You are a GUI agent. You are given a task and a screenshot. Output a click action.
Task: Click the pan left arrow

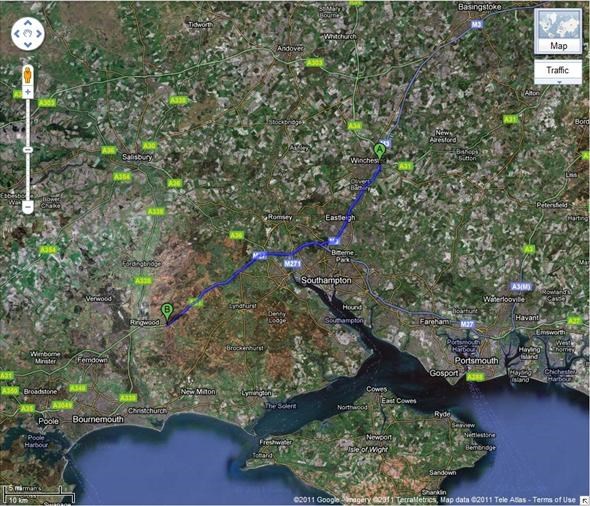coord(17,34)
